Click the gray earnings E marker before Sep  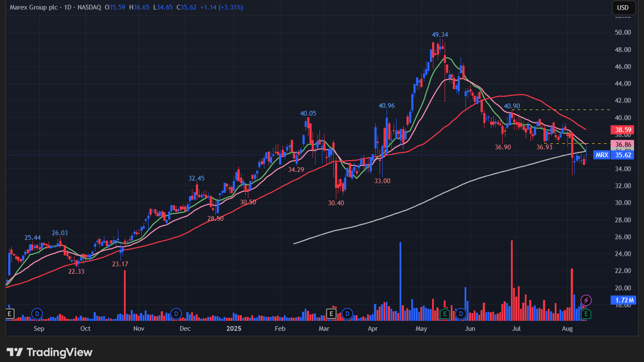pos(10,314)
